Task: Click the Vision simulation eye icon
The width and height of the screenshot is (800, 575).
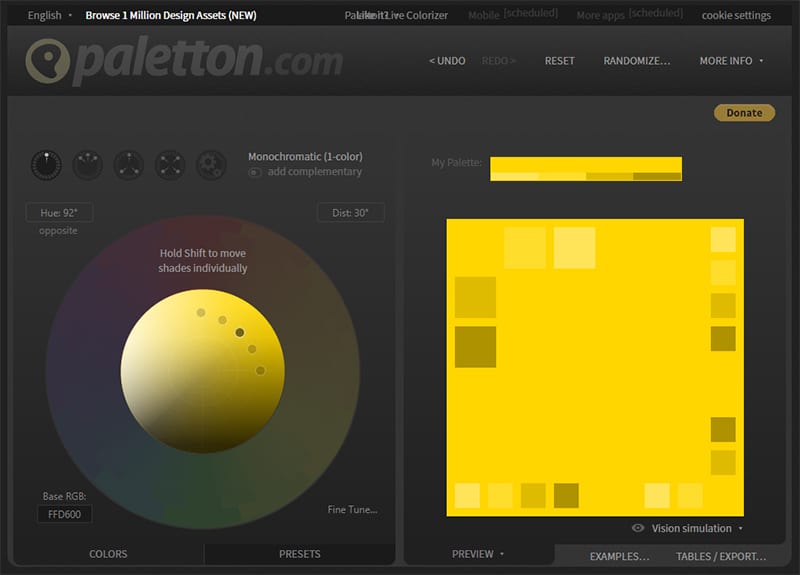Action: (638, 528)
